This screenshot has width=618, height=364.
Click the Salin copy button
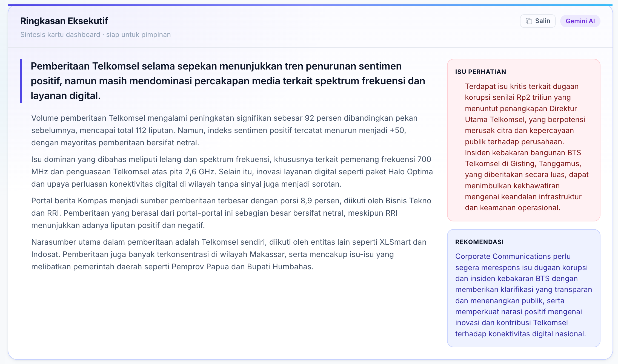click(538, 21)
